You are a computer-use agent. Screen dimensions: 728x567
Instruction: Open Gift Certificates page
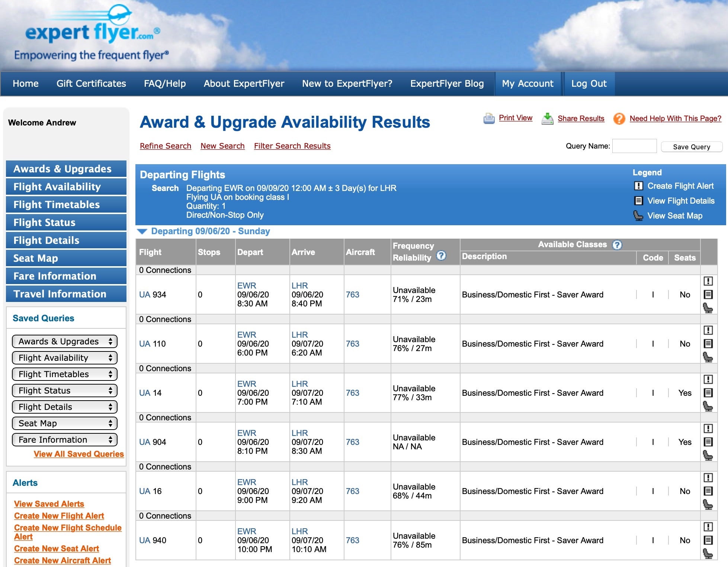[x=91, y=83]
